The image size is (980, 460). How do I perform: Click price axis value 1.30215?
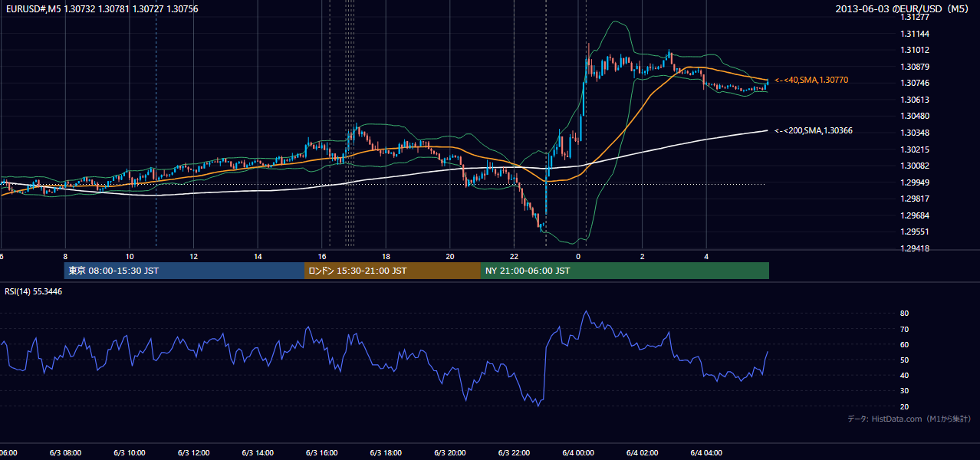pos(915,149)
